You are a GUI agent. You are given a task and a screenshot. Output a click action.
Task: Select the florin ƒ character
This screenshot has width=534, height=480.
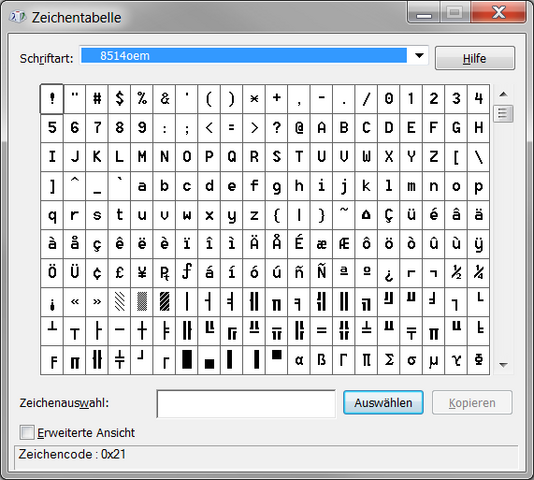[x=187, y=273]
